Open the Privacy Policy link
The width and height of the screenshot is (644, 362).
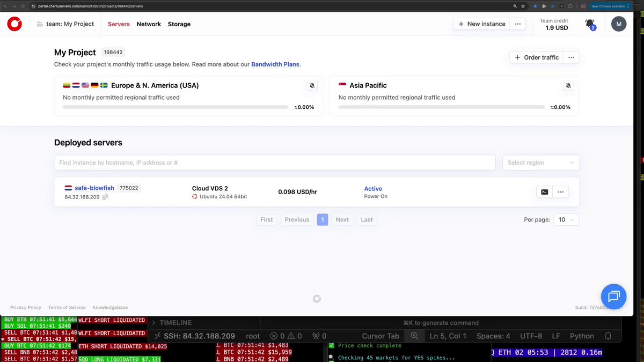click(26, 308)
